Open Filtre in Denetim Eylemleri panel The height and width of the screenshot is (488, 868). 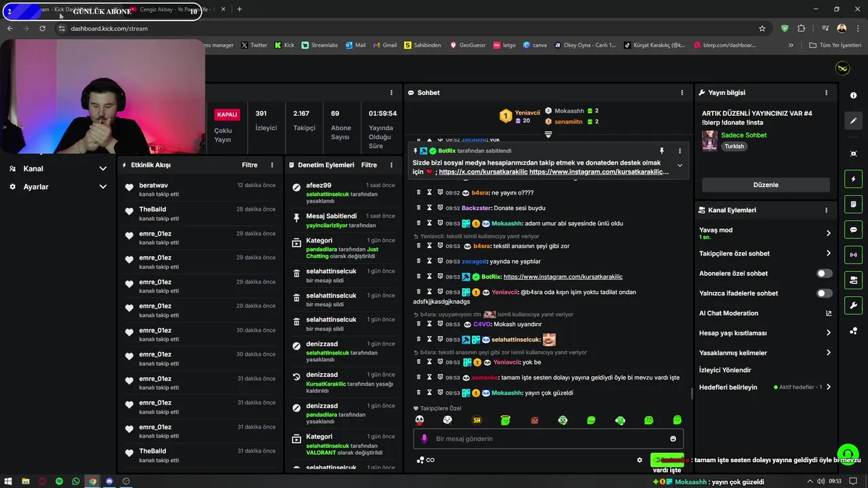click(369, 165)
